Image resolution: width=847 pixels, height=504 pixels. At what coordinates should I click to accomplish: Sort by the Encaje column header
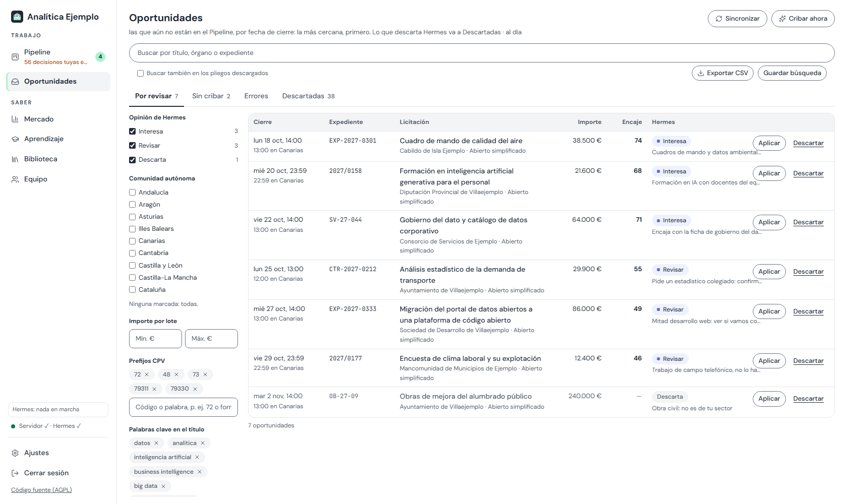[x=632, y=122]
